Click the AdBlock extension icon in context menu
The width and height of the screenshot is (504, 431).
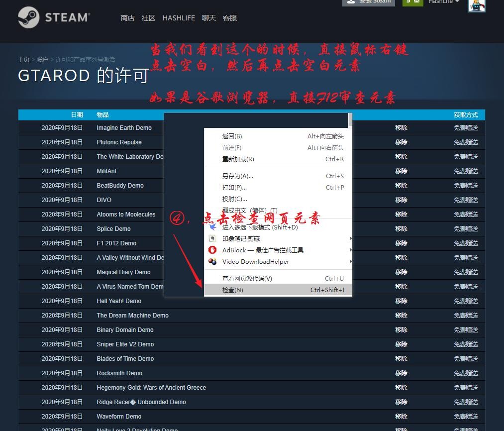click(212, 250)
